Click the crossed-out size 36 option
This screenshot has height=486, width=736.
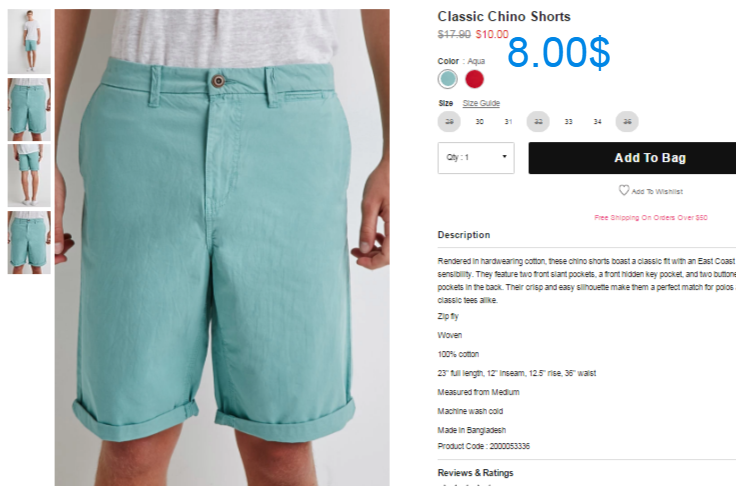coord(627,122)
